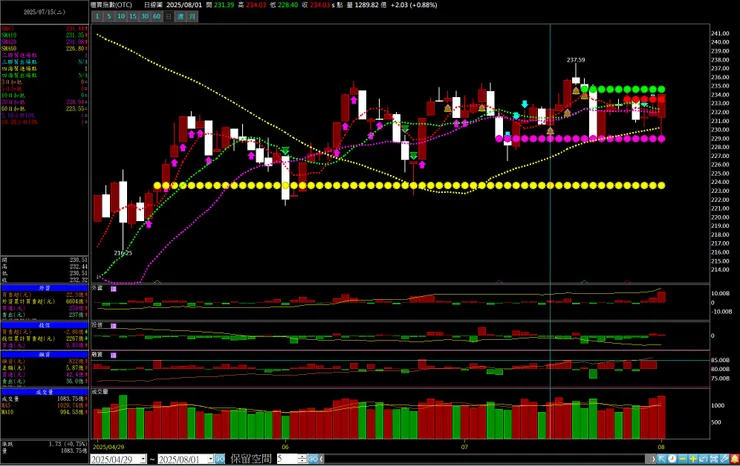Select the 1-minute period button

[x=97, y=16]
